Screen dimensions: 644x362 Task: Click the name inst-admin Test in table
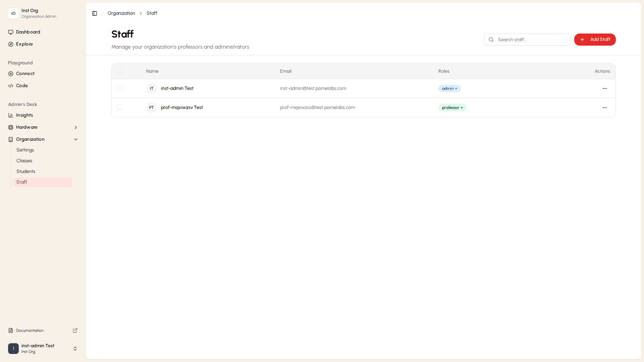point(177,88)
